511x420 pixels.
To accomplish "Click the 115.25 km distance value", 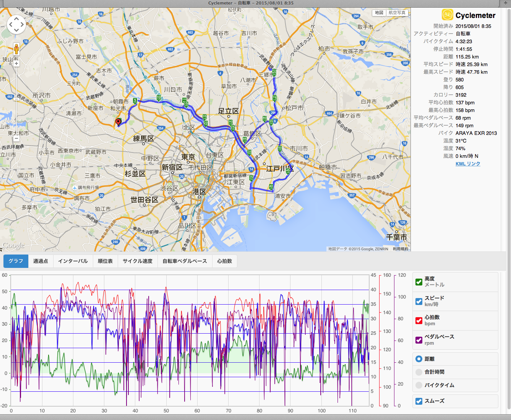I will (467, 57).
